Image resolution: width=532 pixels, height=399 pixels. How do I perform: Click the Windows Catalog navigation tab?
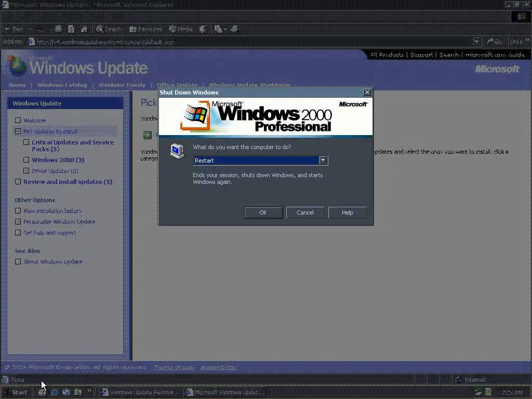pos(62,85)
